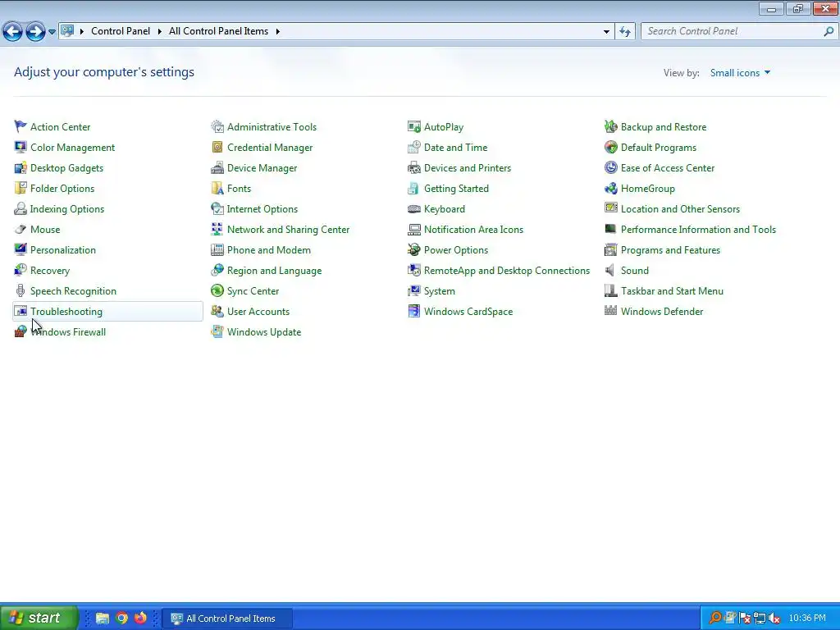Click the Devices and Printers icon
This screenshot has width=840, height=630.
(x=414, y=167)
